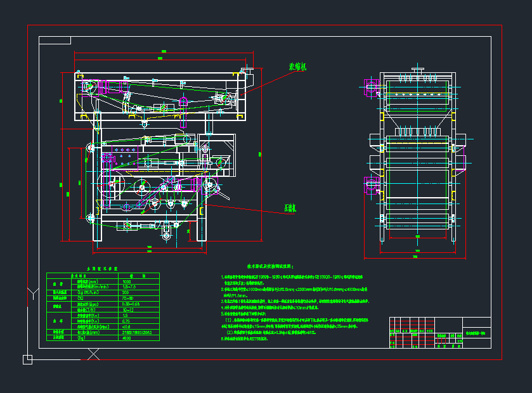Select the top overall length dimension line
Viewport: 532px width, 393px height.
coord(163,52)
